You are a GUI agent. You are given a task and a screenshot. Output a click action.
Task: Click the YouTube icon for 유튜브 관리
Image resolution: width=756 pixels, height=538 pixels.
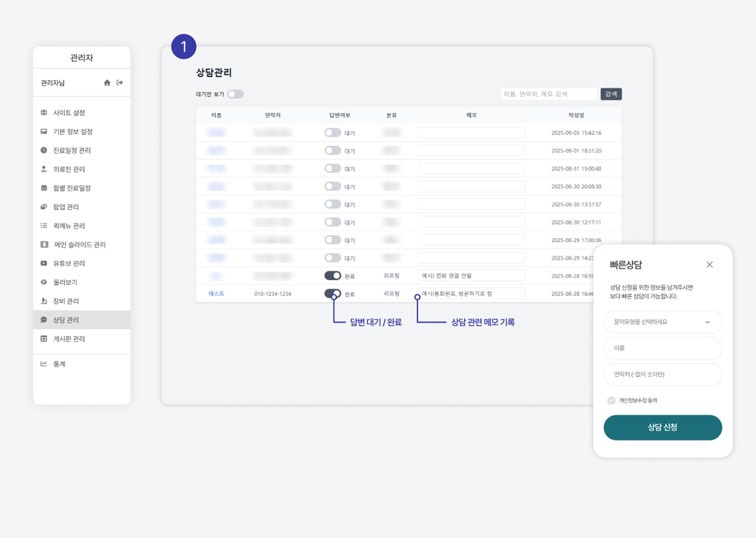(x=43, y=263)
